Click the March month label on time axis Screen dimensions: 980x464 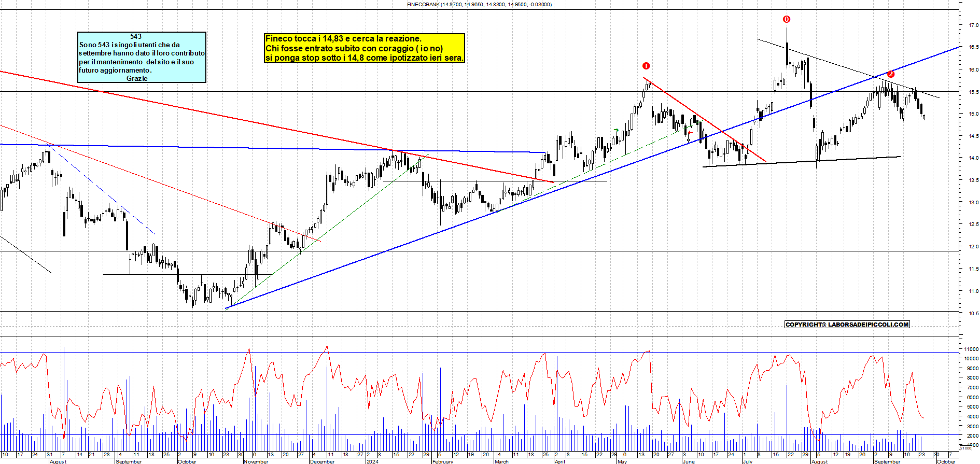click(x=501, y=461)
